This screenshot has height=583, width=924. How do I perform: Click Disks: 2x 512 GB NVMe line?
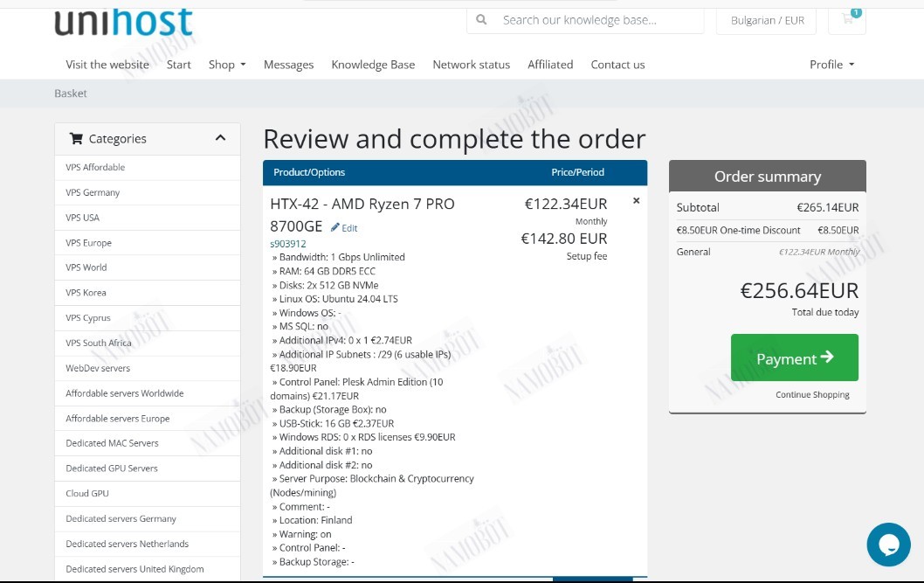tap(325, 285)
